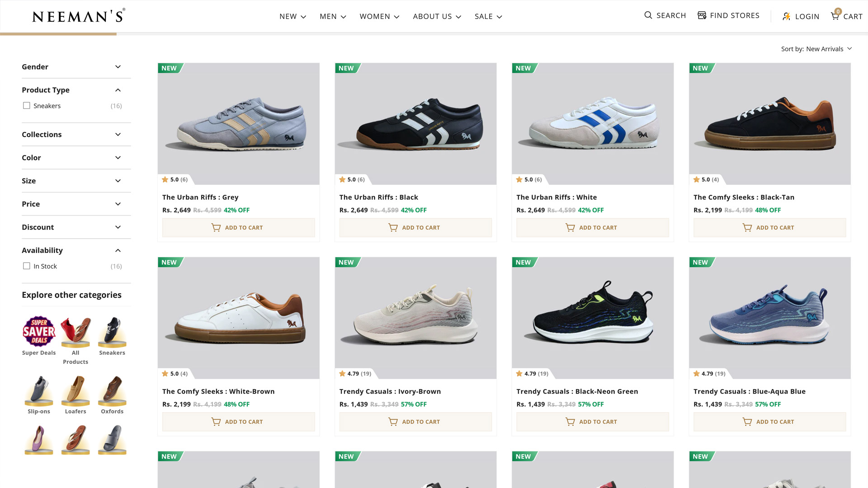
Task: Open the Sale navigation menu
Action: [x=488, y=17]
